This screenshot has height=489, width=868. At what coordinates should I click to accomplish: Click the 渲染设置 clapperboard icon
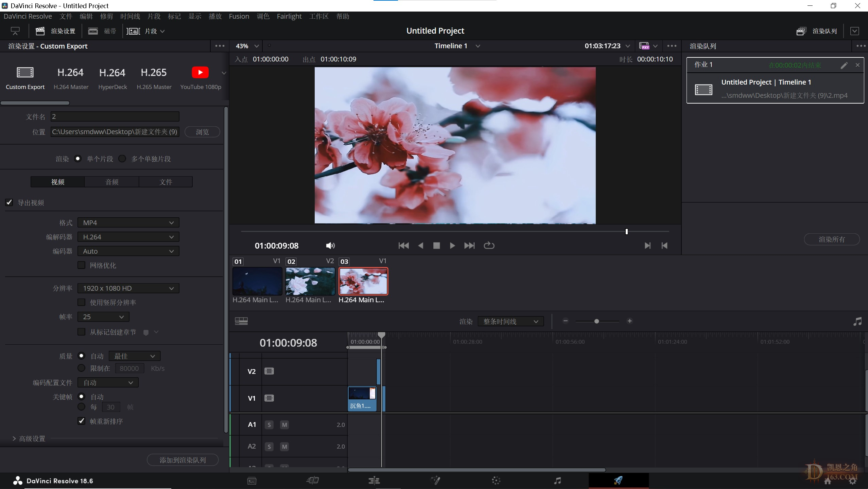pyautogui.click(x=40, y=31)
